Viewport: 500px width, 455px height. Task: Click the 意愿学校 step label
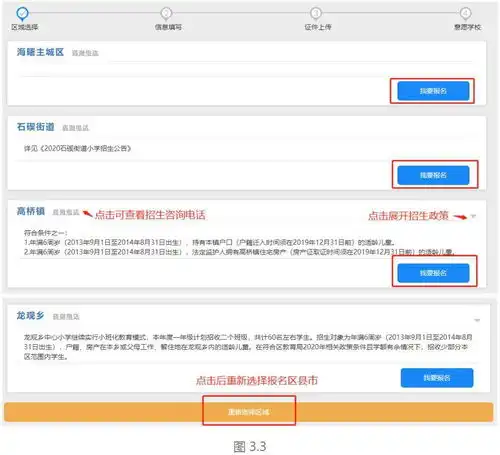(467, 27)
